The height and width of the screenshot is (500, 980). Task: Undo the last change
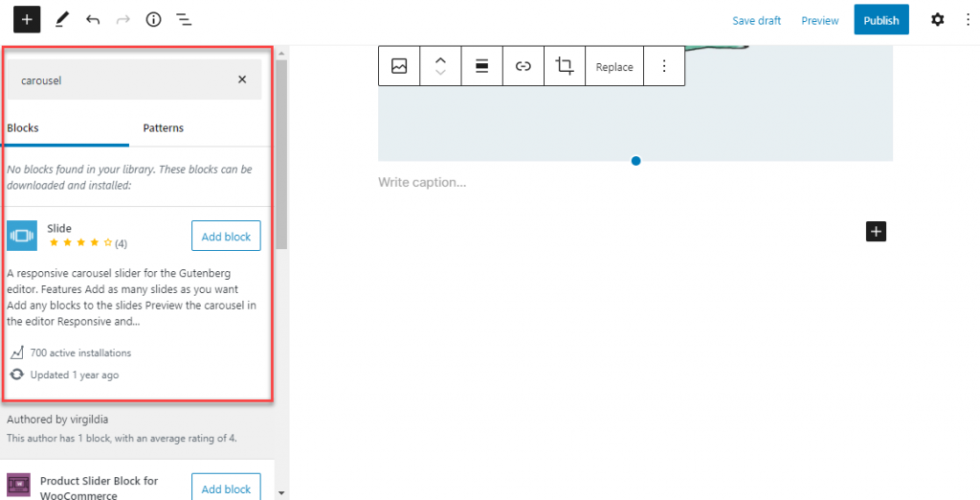[93, 20]
